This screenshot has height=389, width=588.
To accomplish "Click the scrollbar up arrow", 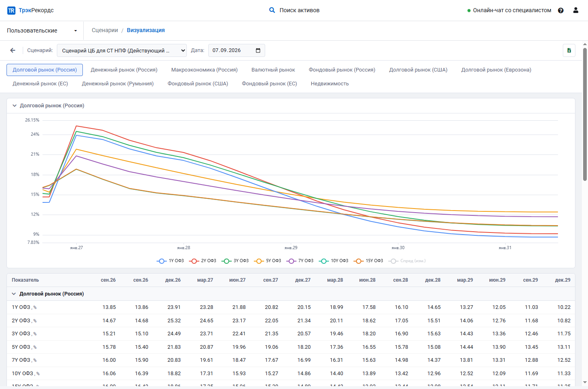I will coord(585,44).
